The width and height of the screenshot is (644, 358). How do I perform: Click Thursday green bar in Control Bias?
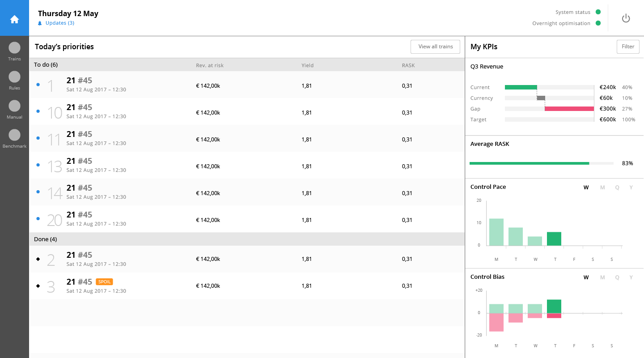(x=554, y=306)
